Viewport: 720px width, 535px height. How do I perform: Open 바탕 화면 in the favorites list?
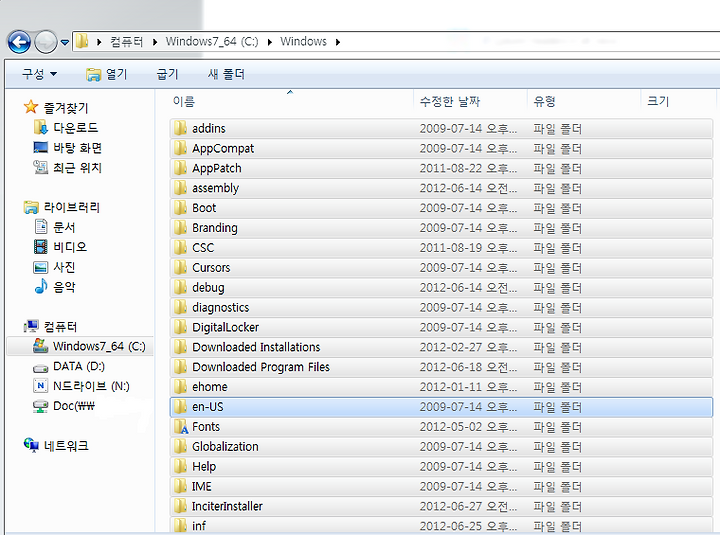pyautogui.click(x=68, y=148)
